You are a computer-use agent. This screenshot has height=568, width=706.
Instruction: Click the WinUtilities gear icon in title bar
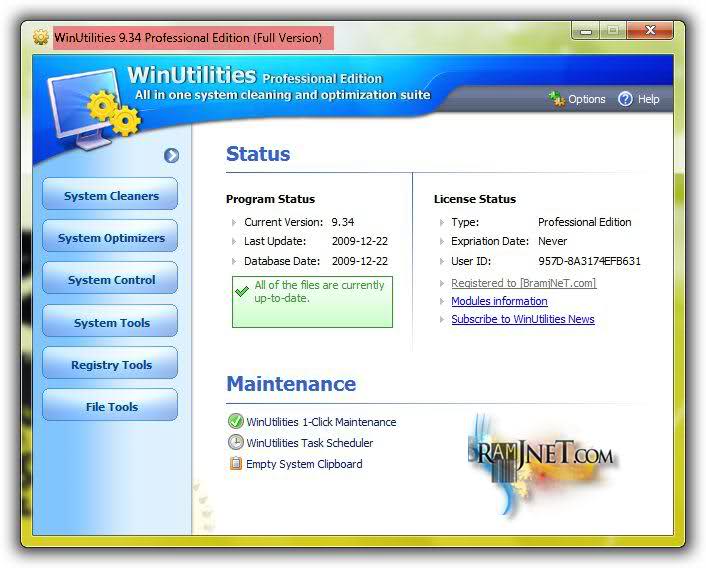pyautogui.click(x=41, y=37)
